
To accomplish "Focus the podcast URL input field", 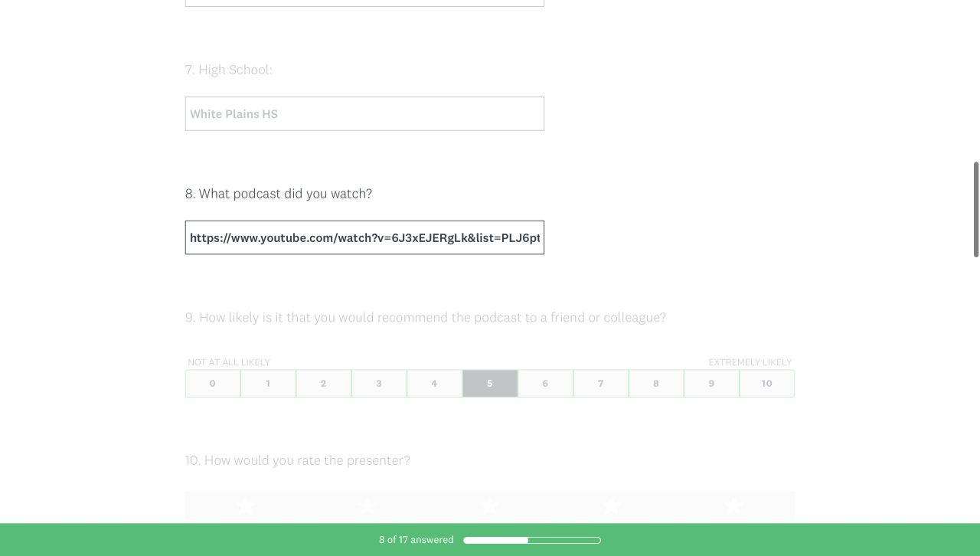I will point(364,238).
